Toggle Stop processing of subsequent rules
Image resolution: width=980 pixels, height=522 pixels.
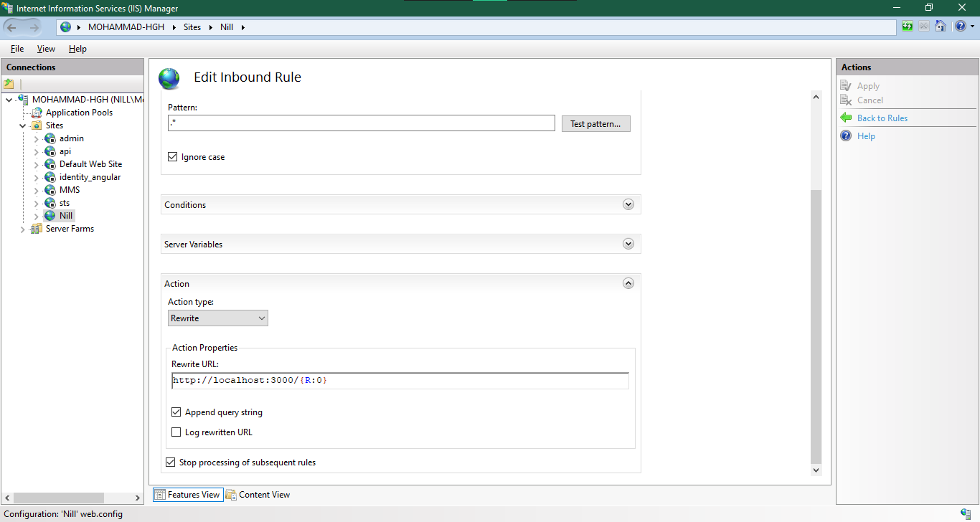click(171, 462)
